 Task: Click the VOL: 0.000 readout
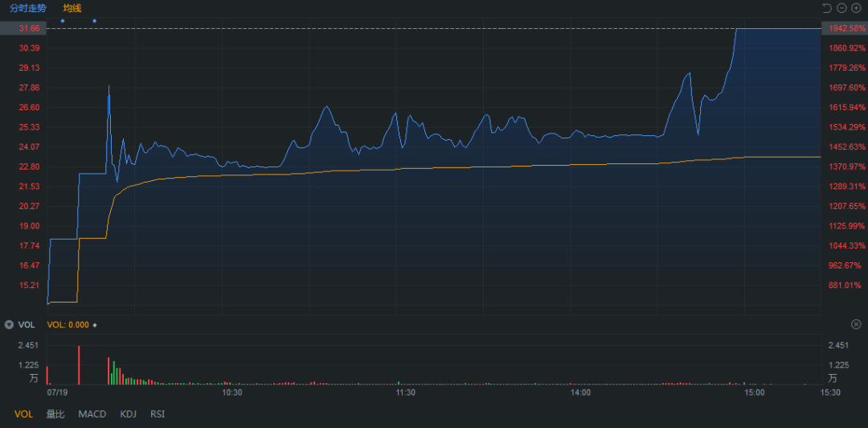(68, 325)
